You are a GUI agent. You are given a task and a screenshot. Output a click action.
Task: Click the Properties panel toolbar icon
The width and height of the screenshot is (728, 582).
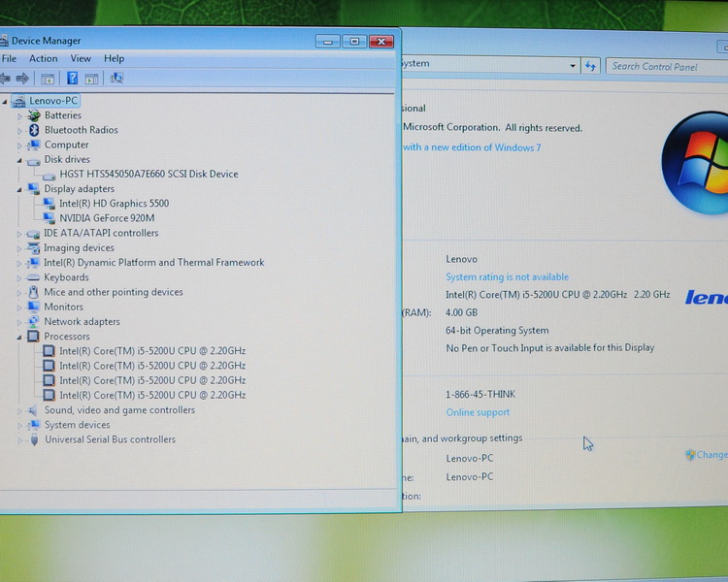click(91, 79)
